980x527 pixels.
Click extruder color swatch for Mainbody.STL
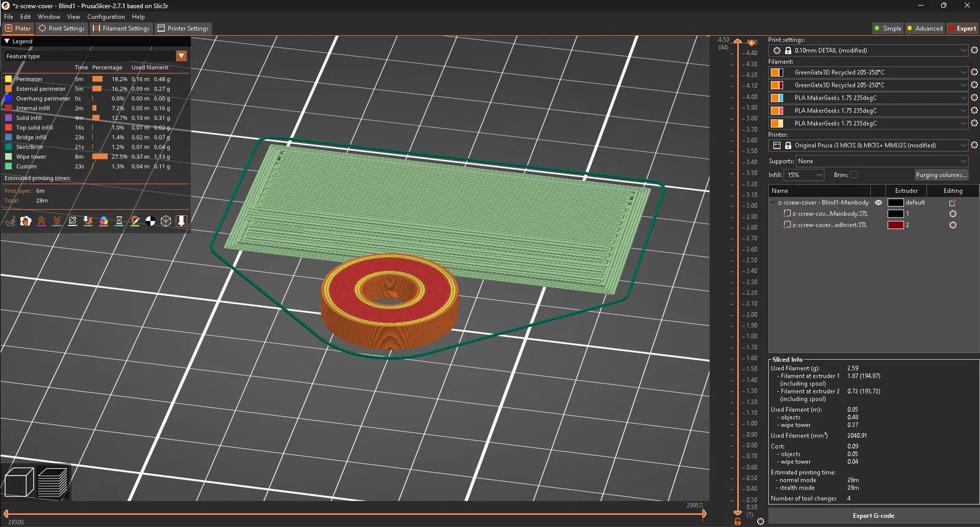(895, 214)
